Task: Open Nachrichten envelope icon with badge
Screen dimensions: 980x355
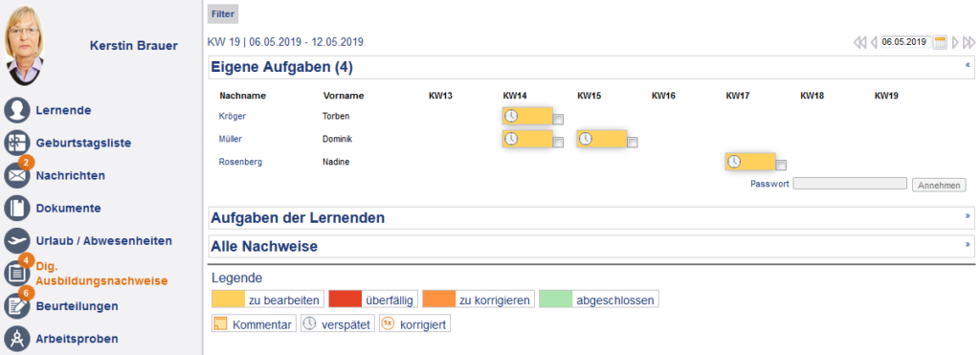Action: tap(17, 174)
